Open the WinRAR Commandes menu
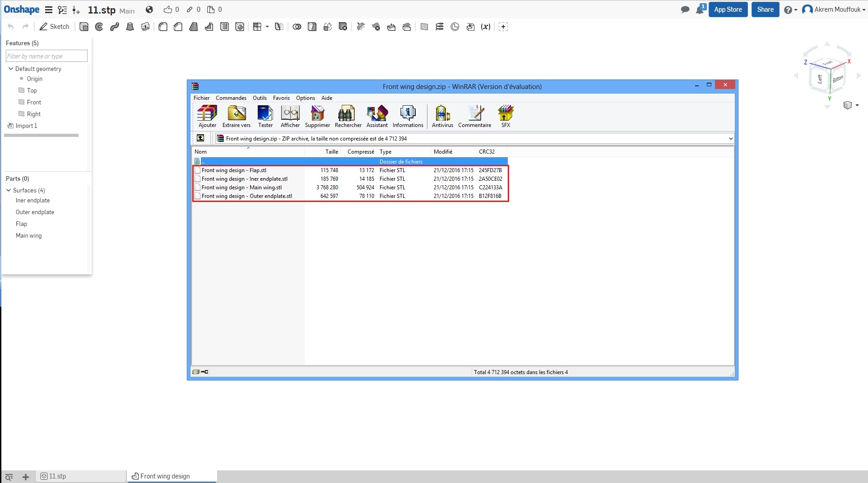Image resolution: width=868 pixels, height=483 pixels. 231,98
